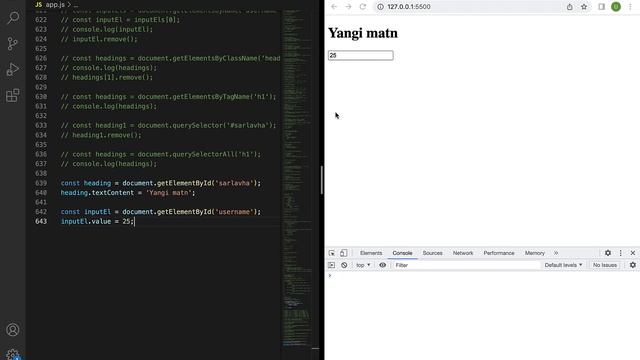Click the commented inputEl.remove() line

(99, 39)
